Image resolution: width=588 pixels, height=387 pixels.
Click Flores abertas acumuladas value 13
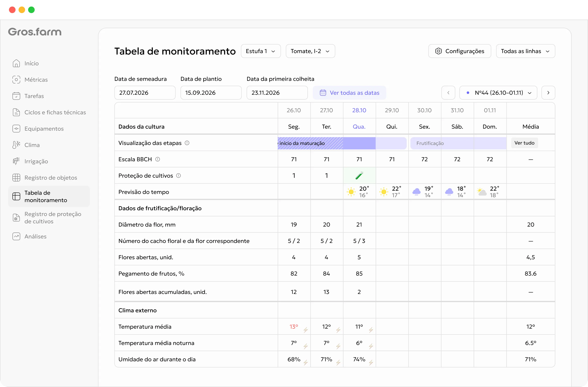326,292
